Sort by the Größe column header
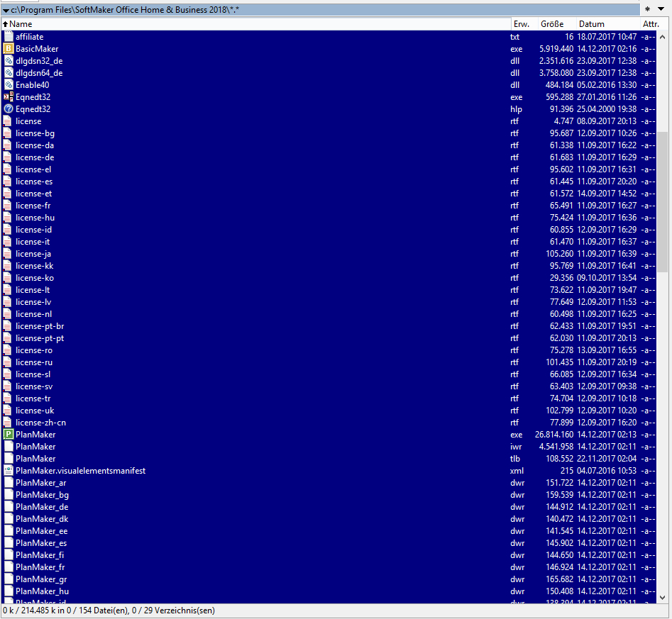Image resolution: width=672 pixels, height=619 pixels. (556, 24)
